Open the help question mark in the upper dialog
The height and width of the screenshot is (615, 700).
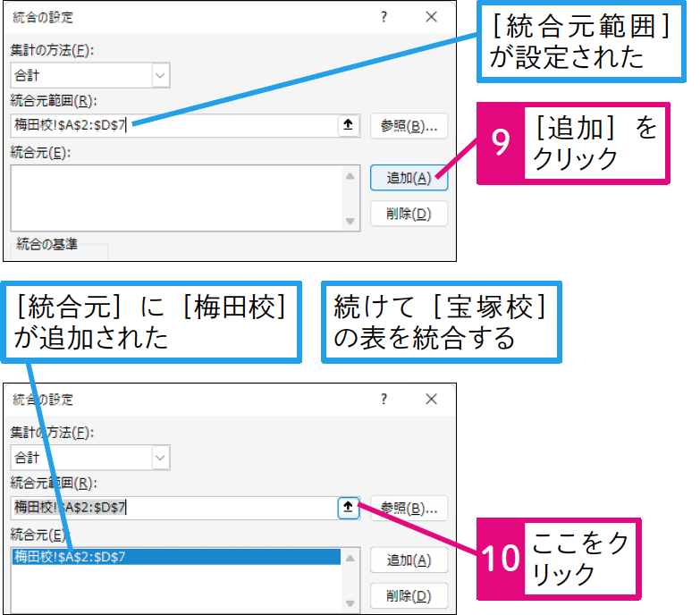point(384,17)
